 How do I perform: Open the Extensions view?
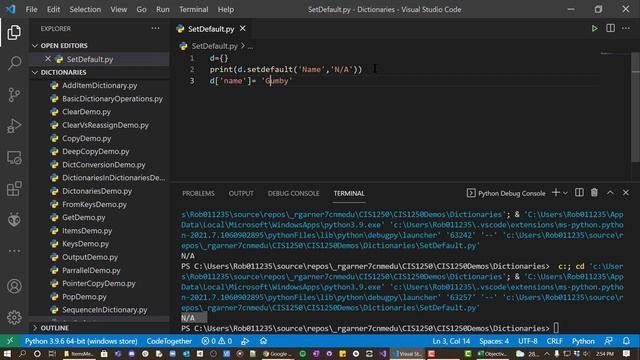pos(14,189)
